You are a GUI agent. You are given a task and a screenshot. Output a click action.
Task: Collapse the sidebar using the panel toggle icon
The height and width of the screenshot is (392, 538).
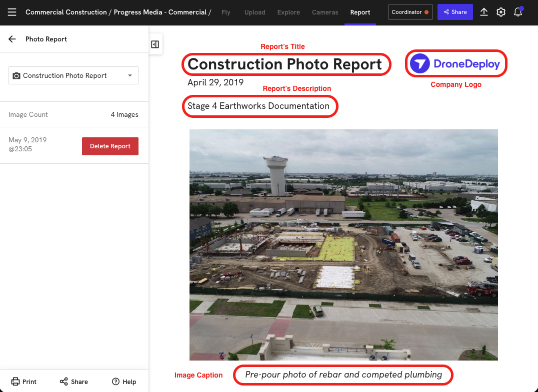(x=155, y=44)
